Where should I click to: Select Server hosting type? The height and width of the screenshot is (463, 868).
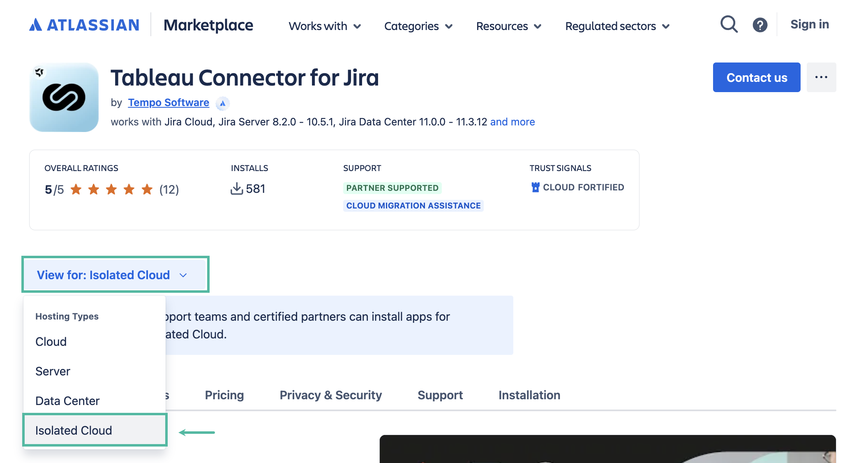click(x=95, y=371)
